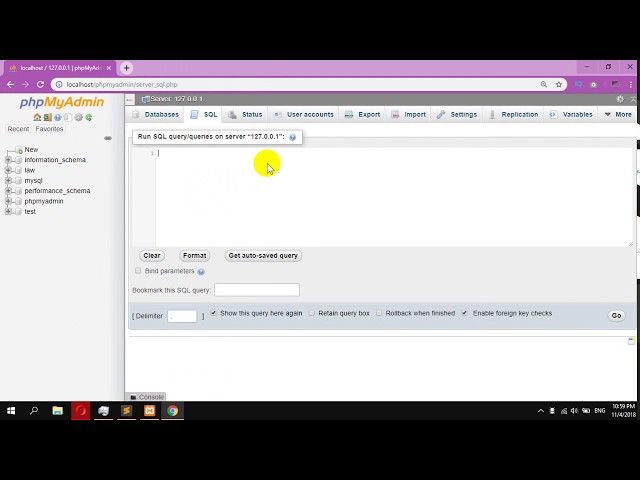Focus the SQL query text area
This screenshot has height=480, width=640.
click(x=394, y=197)
